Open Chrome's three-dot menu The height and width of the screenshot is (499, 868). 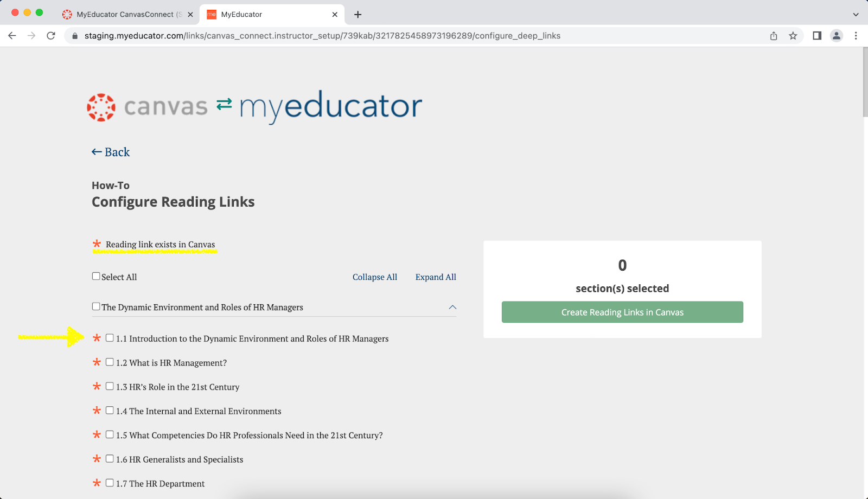coord(856,36)
